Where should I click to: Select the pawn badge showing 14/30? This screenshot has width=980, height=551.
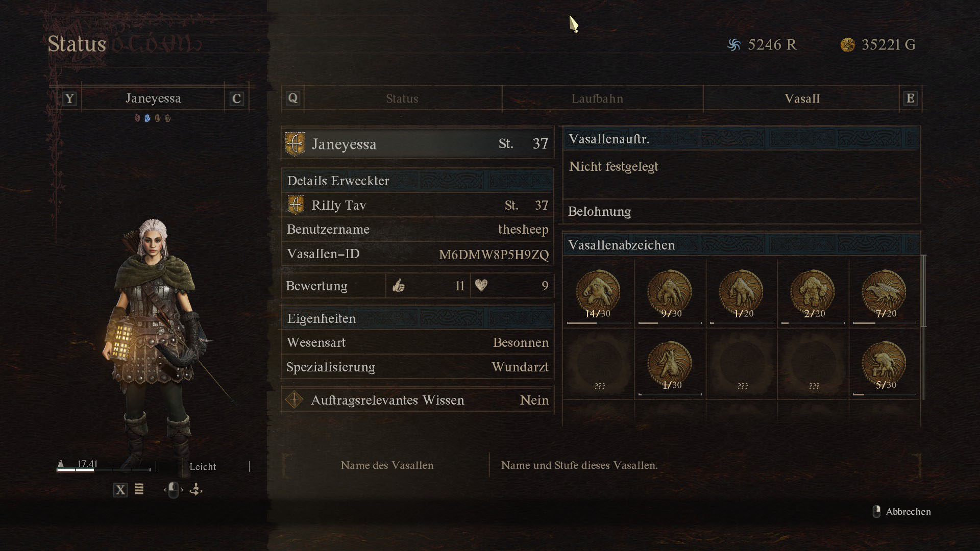[598, 292]
